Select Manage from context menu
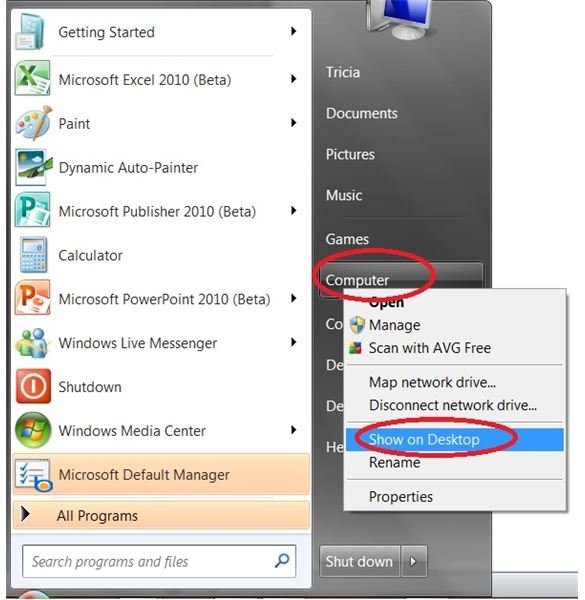This screenshot has height=600, width=585. coord(455,325)
